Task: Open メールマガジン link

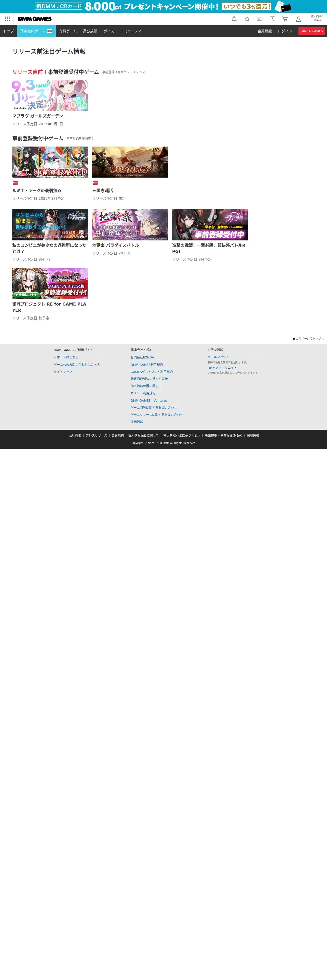Action: point(218,357)
